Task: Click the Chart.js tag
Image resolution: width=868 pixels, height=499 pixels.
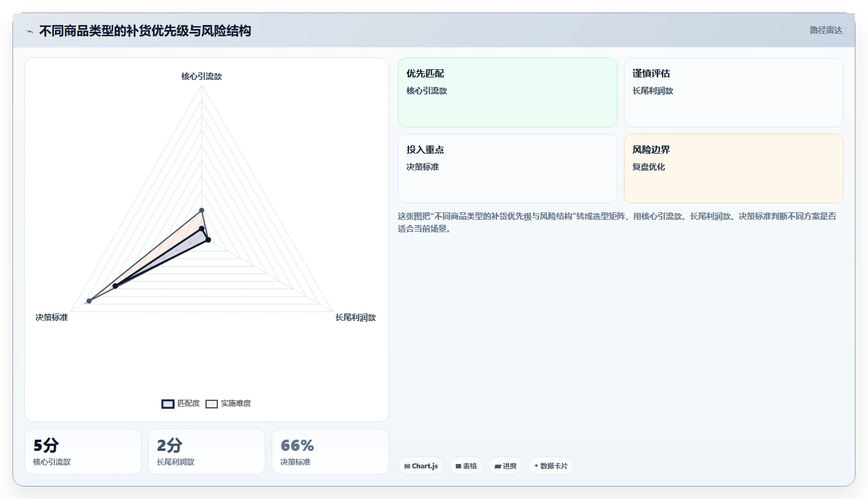Action: (421, 466)
